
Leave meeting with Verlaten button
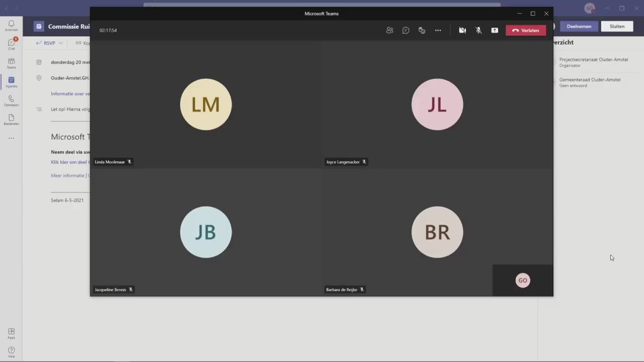click(526, 30)
